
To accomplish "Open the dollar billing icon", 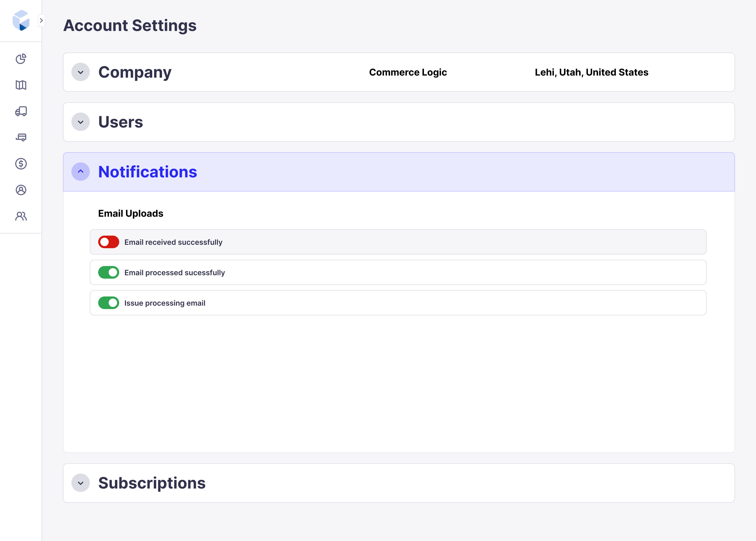I will point(21,163).
